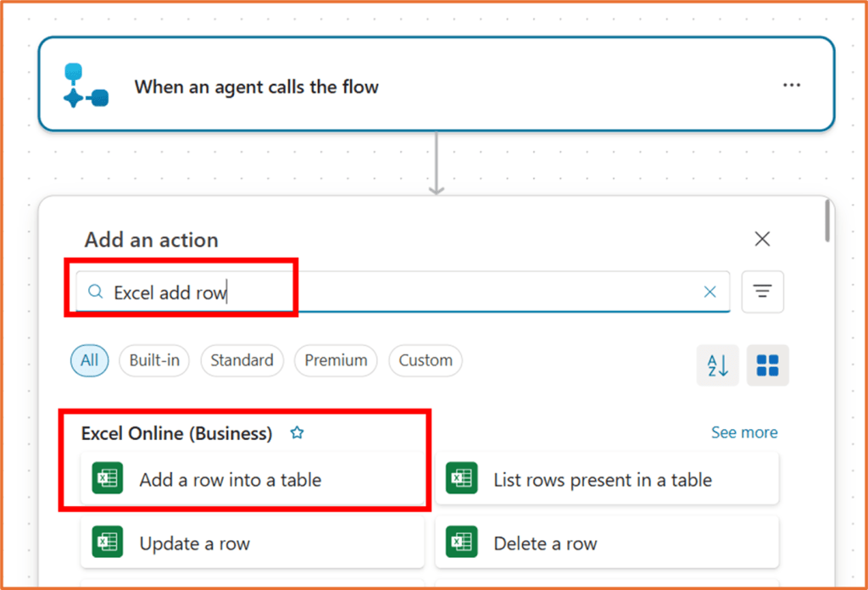Select the All connectors filter
The height and width of the screenshot is (590, 868).
point(89,360)
